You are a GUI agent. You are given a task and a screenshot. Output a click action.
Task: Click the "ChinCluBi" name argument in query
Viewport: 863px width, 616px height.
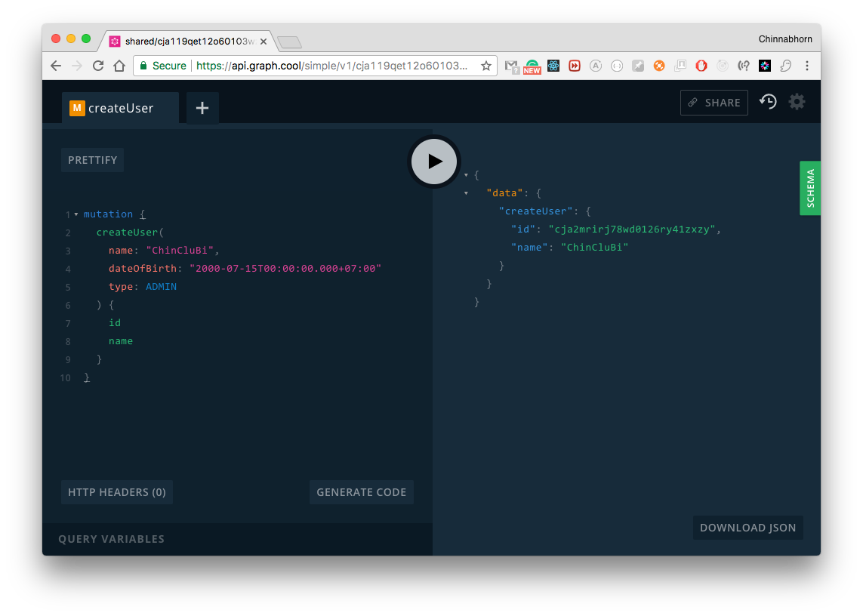point(180,251)
